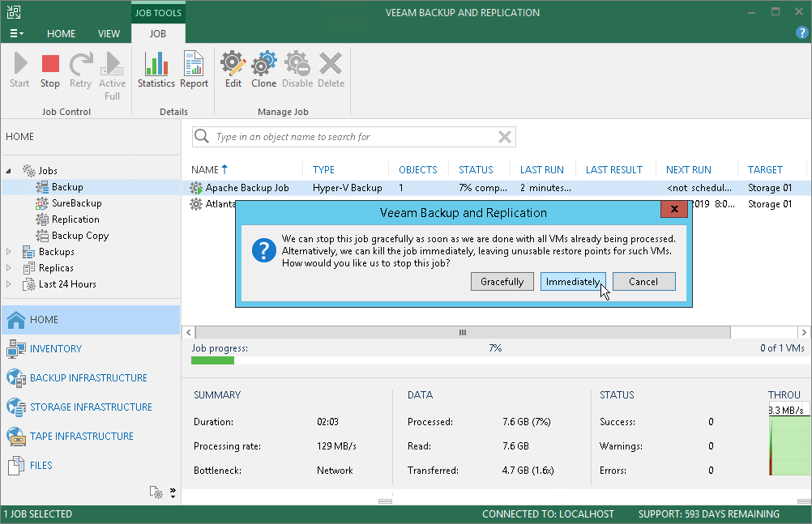Click the search magnifier icon
This screenshot has width=812, height=524.
[x=202, y=136]
